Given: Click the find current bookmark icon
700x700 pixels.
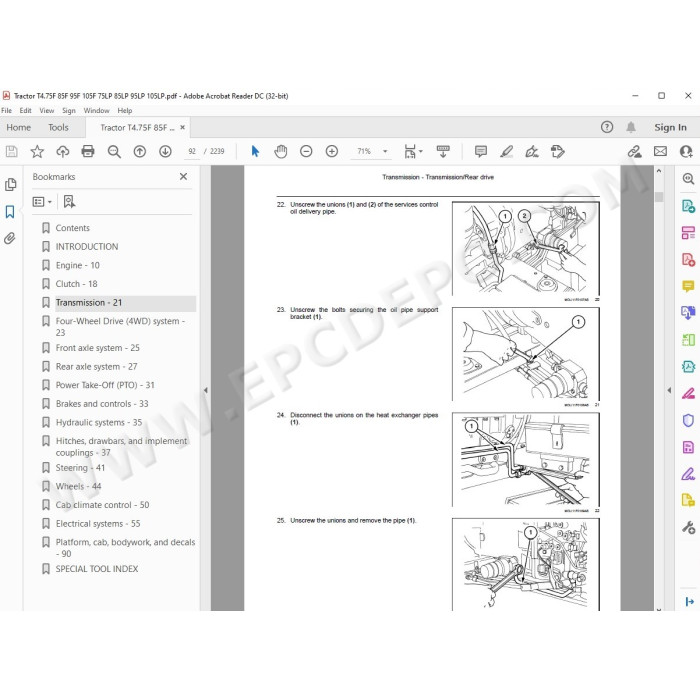Looking at the screenshot, I should pos(69,202).
